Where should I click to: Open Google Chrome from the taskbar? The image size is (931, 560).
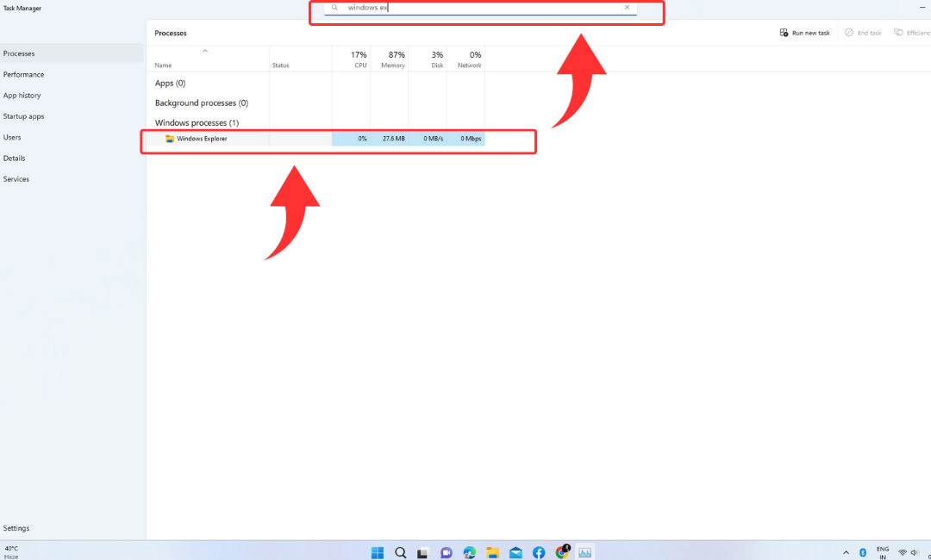coord(562,552)
